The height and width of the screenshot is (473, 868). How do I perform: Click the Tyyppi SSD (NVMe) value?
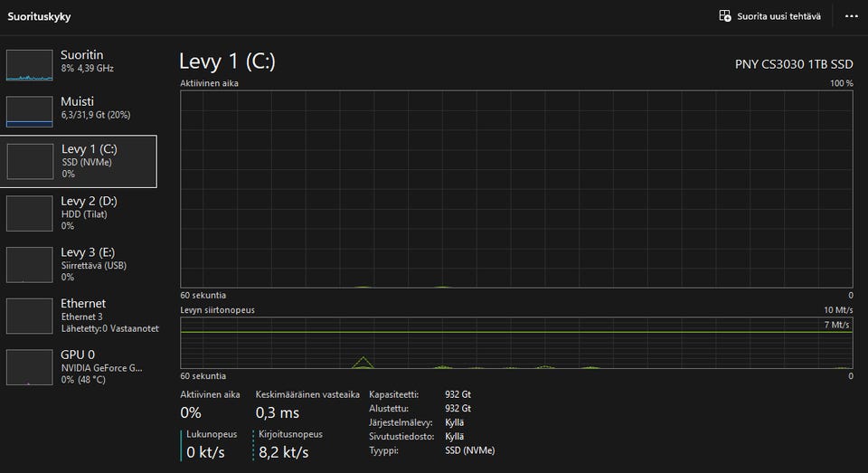[470, 451]
